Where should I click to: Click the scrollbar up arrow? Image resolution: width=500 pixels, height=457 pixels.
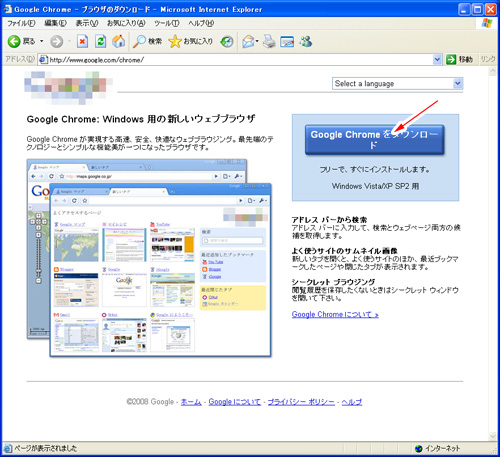493,71
